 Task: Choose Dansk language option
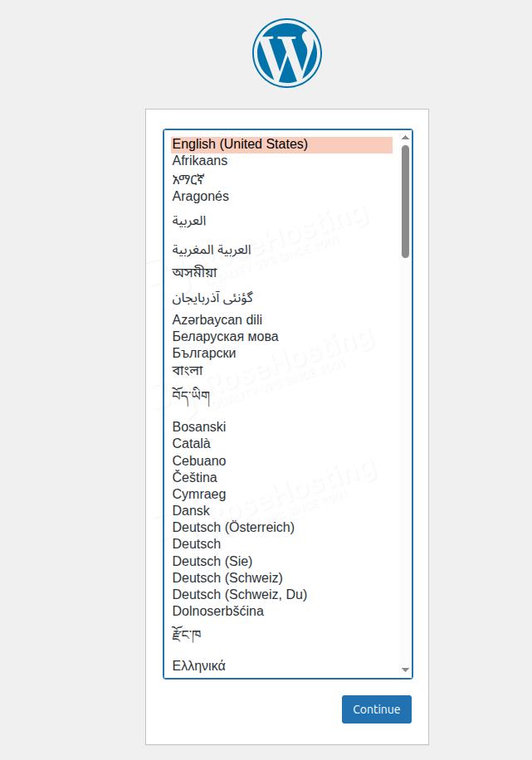click(282, 511)
